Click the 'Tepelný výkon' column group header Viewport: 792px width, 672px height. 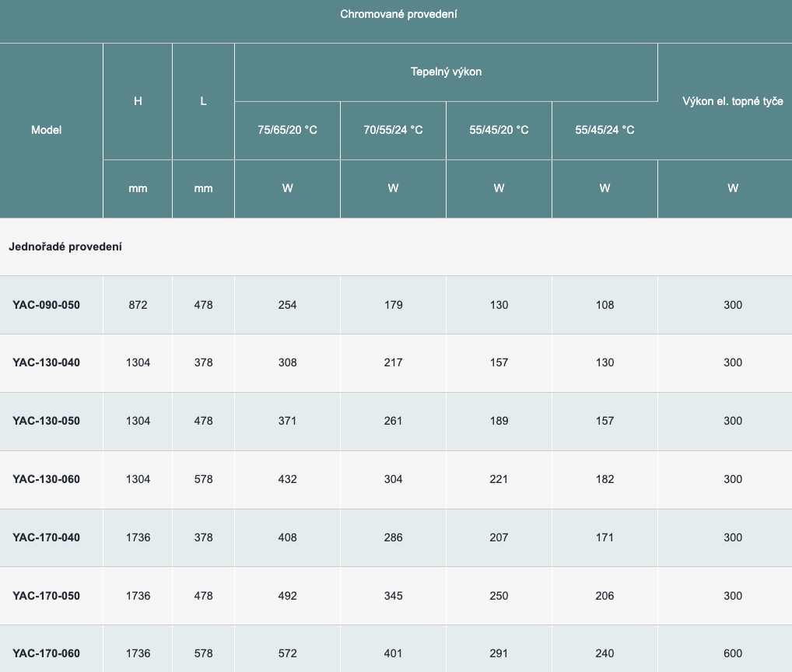pos(446,72)
